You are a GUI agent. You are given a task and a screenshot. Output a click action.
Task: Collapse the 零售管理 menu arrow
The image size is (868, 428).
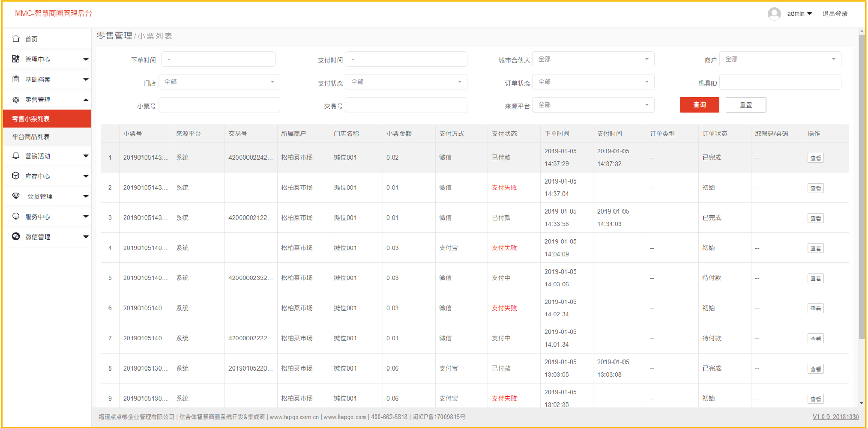tap(86, 100)
